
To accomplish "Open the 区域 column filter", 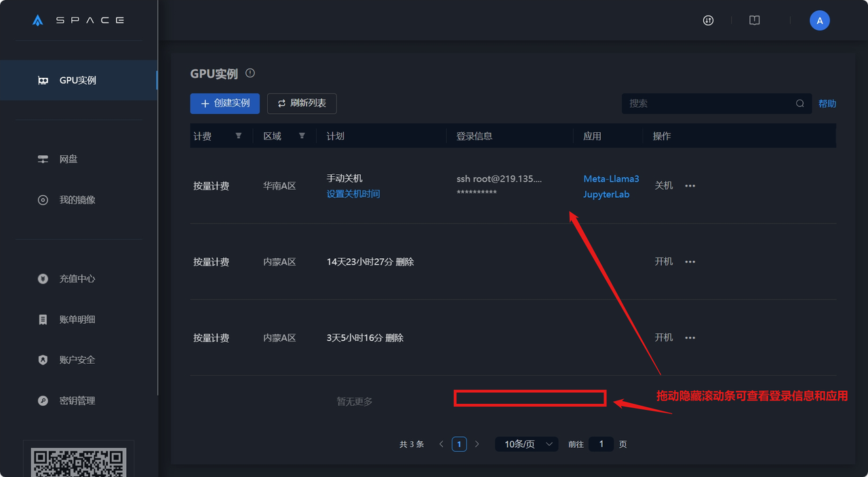I will (302, 136).
